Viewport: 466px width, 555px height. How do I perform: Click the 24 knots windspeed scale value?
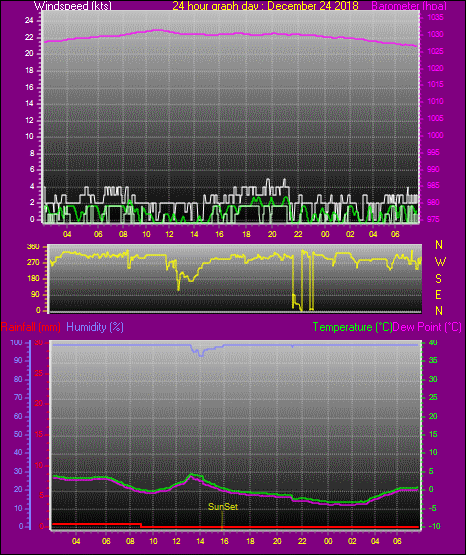pyautogui.click(x=29, y=21)
